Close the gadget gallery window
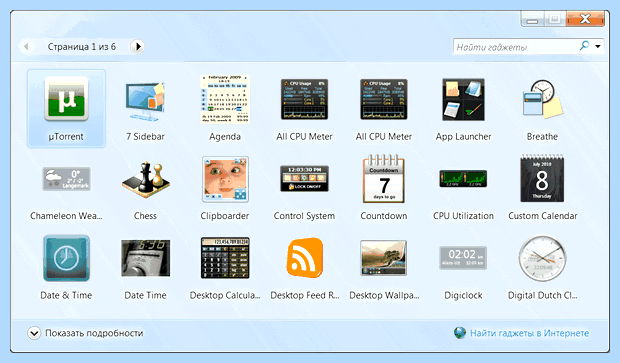Screen dimensions: 620x363 click(585, 18)
